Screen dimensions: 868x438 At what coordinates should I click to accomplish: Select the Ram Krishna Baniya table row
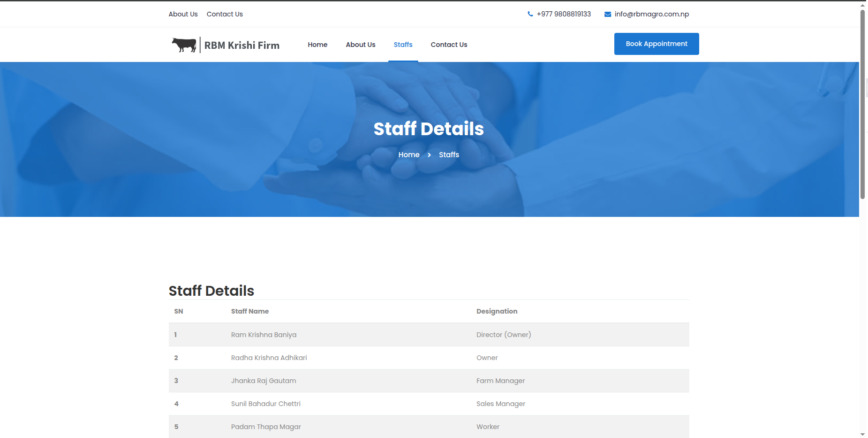[429, 335]
